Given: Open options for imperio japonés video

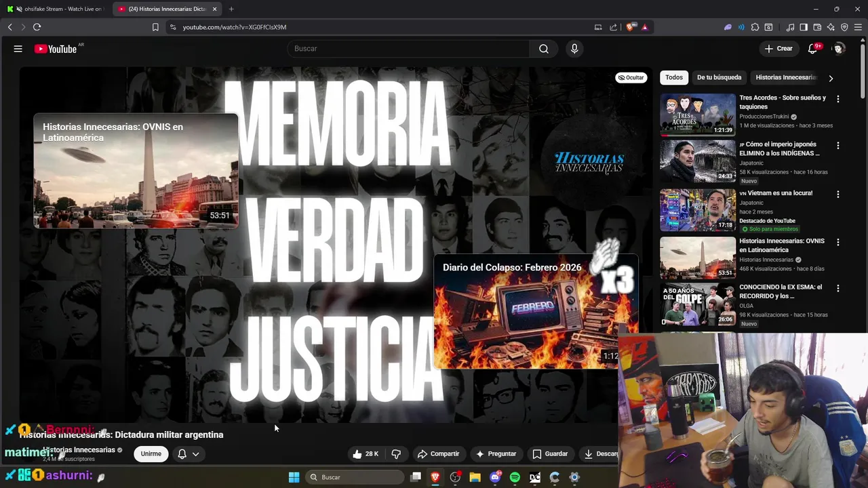Looking at the screenshot, I should click(838, 146).
